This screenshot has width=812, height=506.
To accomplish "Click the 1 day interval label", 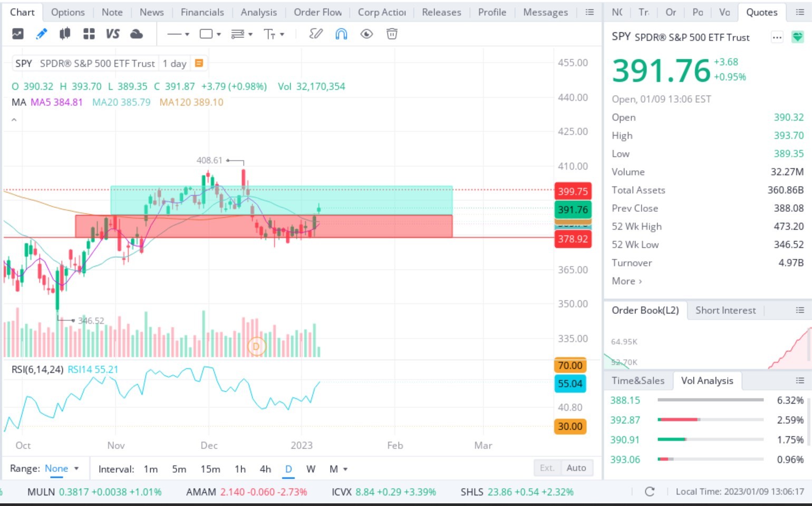I will [x=175, y=63].
